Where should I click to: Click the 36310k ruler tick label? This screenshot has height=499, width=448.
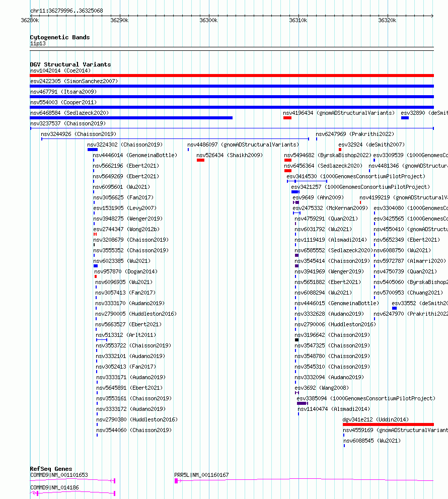pyautogui.click(x=298, y=20)
